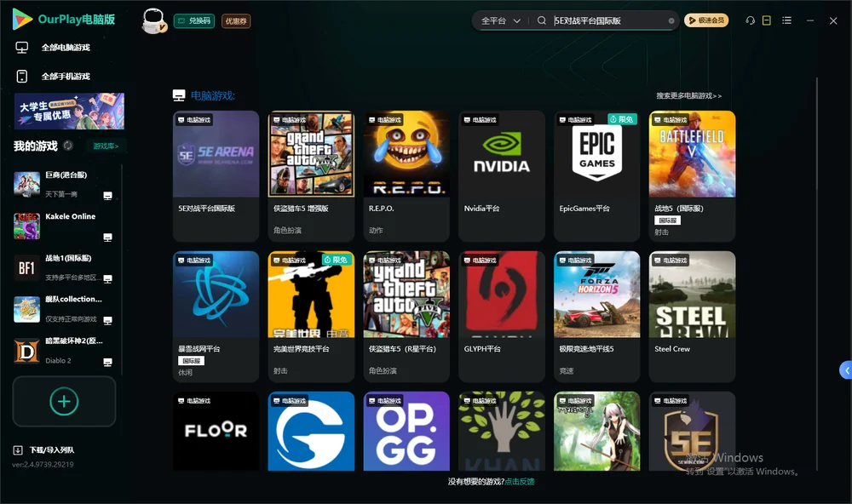Open the FLOOR game card
Image resolution: width=852 pixels, height=504 pixels.
(216, 432)
